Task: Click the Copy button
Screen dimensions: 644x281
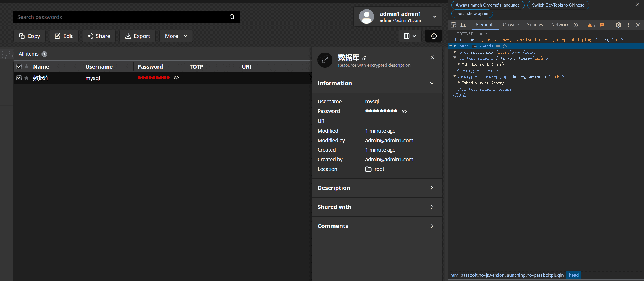Action: 30,36
